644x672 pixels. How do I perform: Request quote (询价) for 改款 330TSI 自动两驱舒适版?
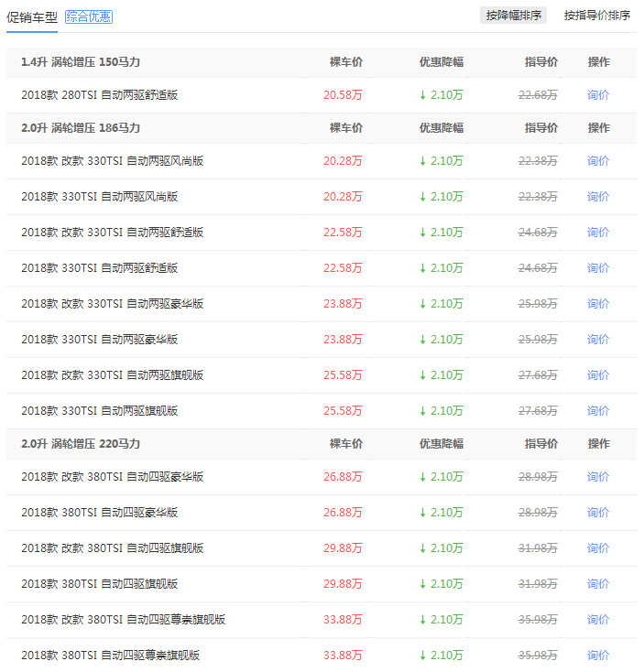pyautogui.click(x=598, y=232)
